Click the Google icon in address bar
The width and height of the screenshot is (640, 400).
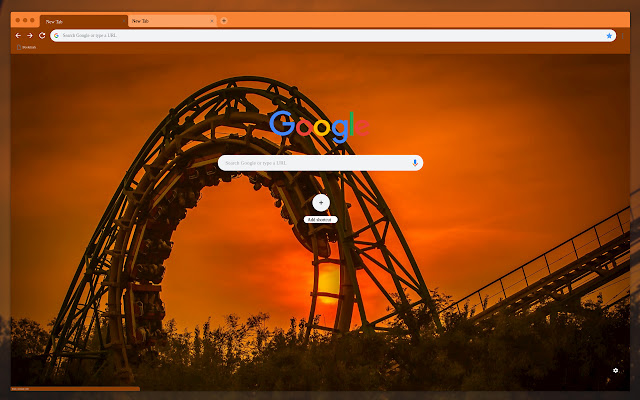click(56, 36)
